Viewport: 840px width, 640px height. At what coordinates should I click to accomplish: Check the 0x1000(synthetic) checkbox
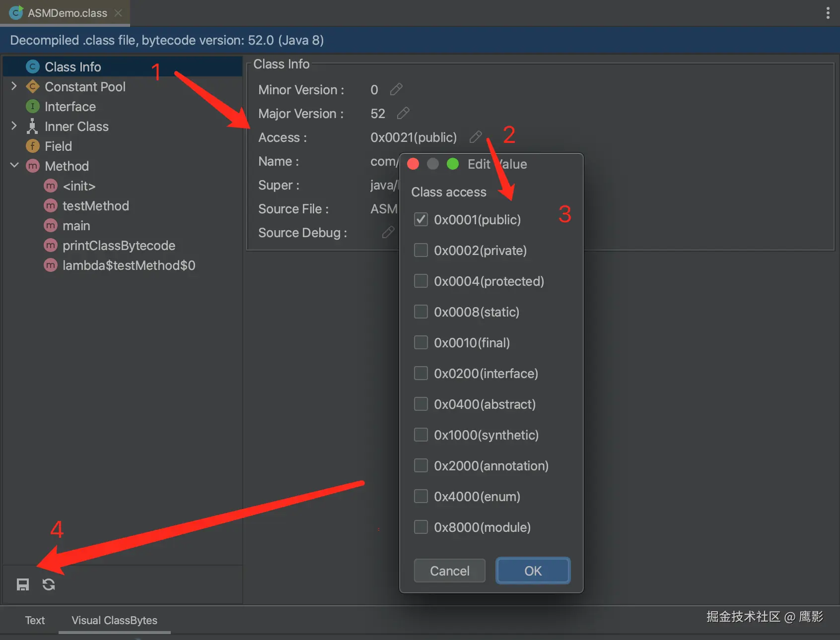[x=421, y=435]
